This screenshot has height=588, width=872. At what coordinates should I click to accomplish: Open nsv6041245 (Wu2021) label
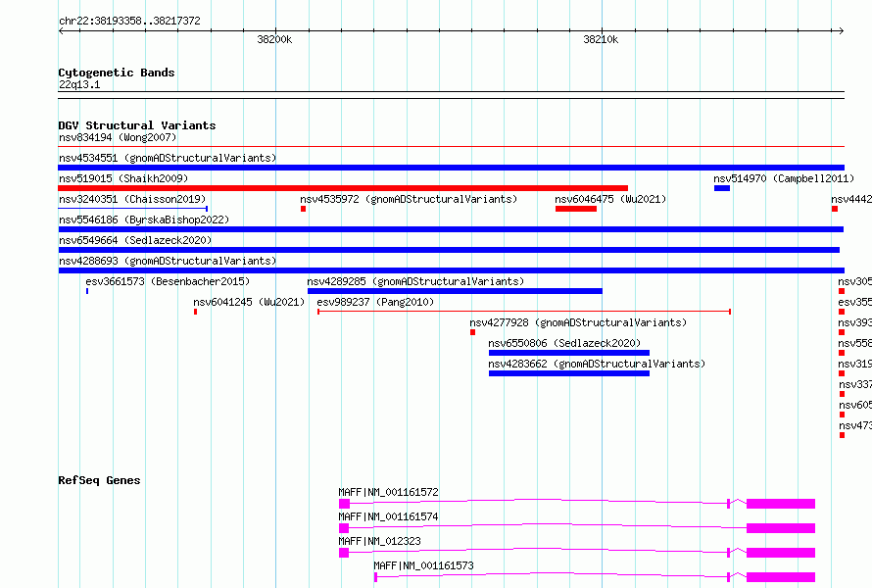(x=249, y=302)
